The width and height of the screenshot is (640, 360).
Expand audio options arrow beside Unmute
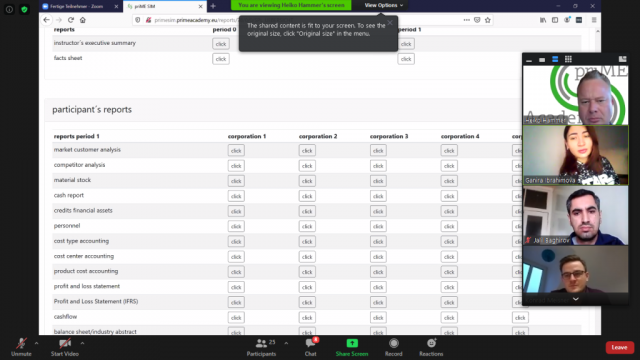click(37, 343)
